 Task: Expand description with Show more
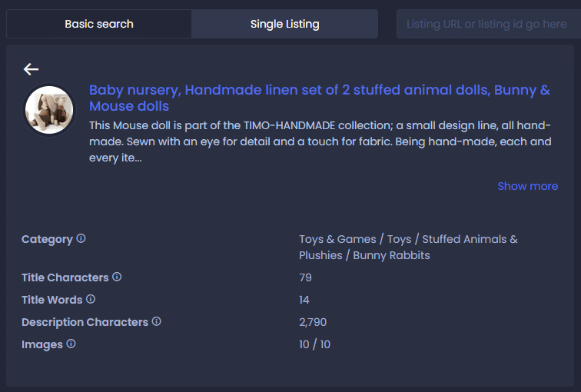(x=528, y=186)
